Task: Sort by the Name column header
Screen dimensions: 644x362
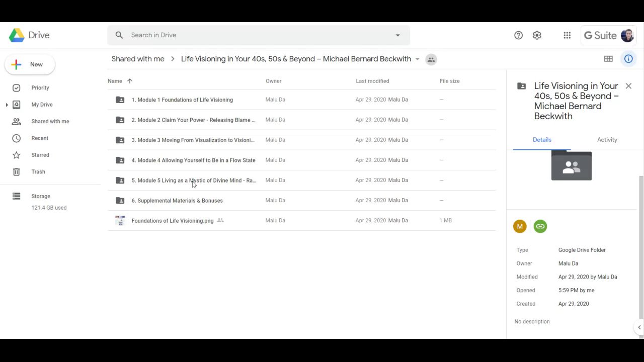Action: [x=115, y=81]
